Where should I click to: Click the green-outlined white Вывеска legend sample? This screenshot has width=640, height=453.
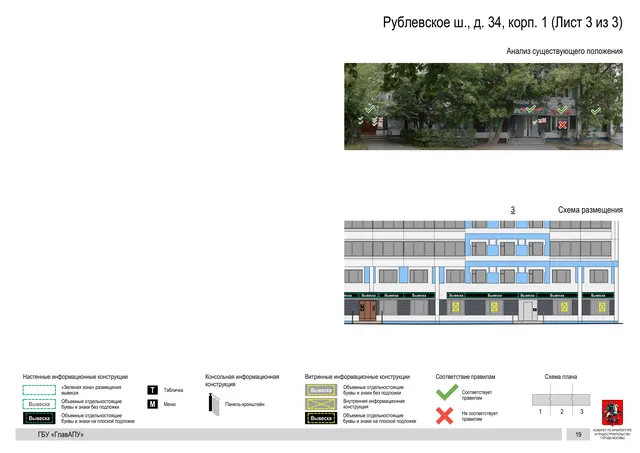tap(39, 404)
